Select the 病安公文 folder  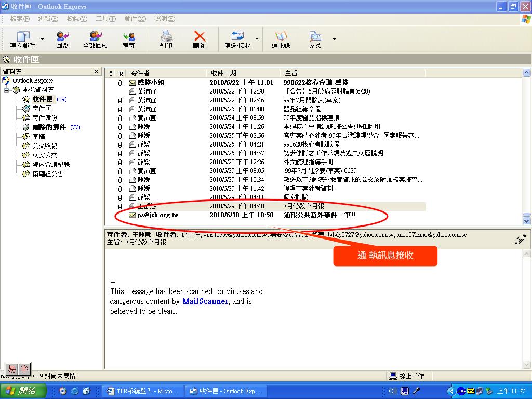(39, 155)
